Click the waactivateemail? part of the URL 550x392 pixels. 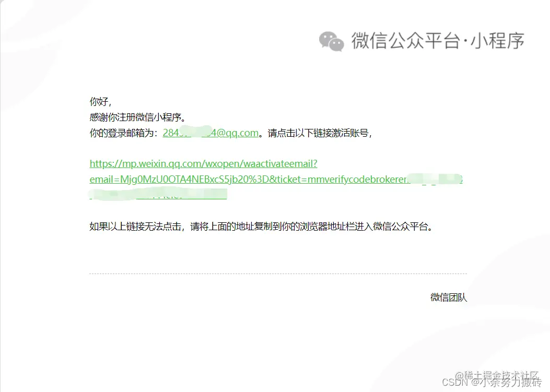(280, 164)
